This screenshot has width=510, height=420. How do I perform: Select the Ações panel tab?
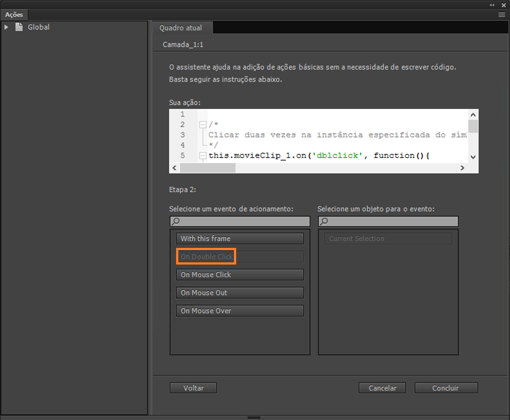[x=14, y=14]
